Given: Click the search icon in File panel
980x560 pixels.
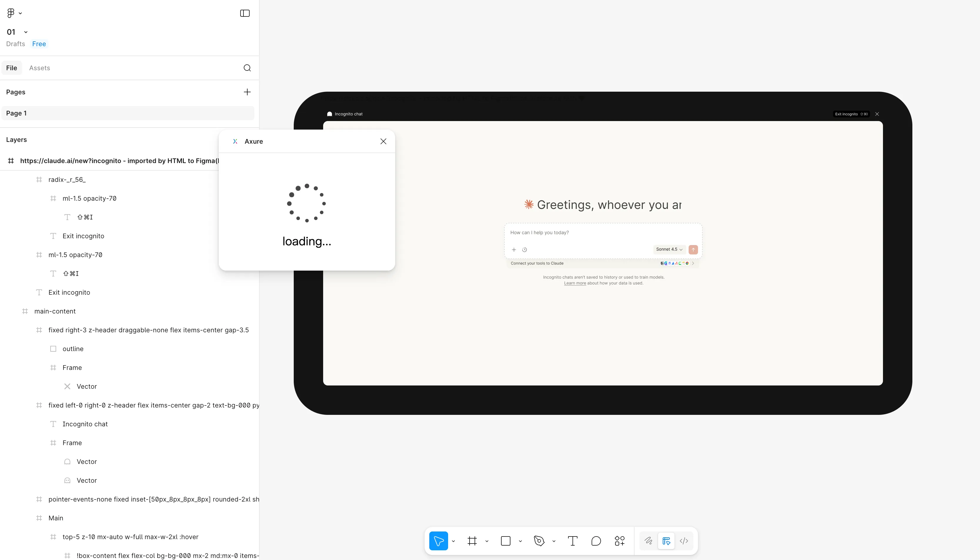Looking at the screenshot, I should click(247, 68).
